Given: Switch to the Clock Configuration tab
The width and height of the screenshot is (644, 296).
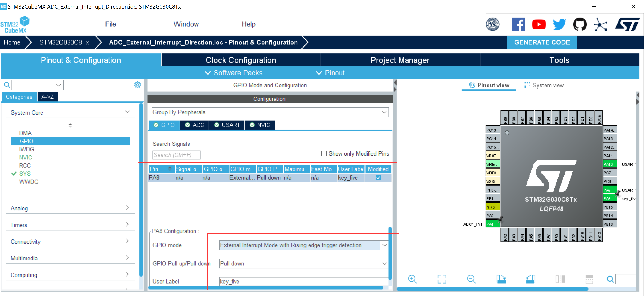Looking at the screenshot, I should (x=241, y=60).
